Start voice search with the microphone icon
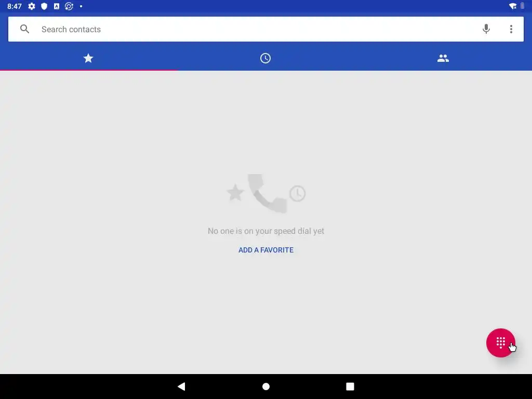The width and height of the screenshot is (532, 399). click(486, 29)
